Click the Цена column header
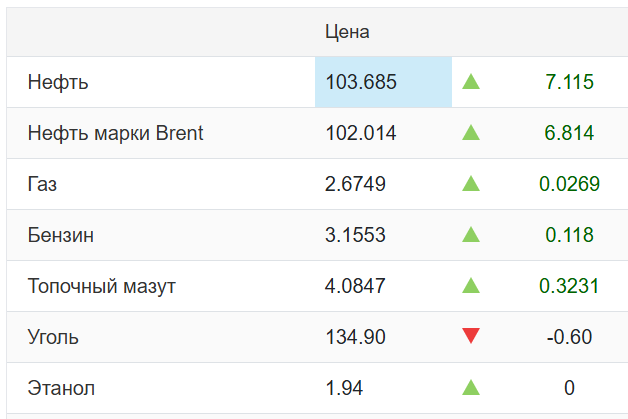The width and height of the screenshot is (628, 419). (347, 32)
